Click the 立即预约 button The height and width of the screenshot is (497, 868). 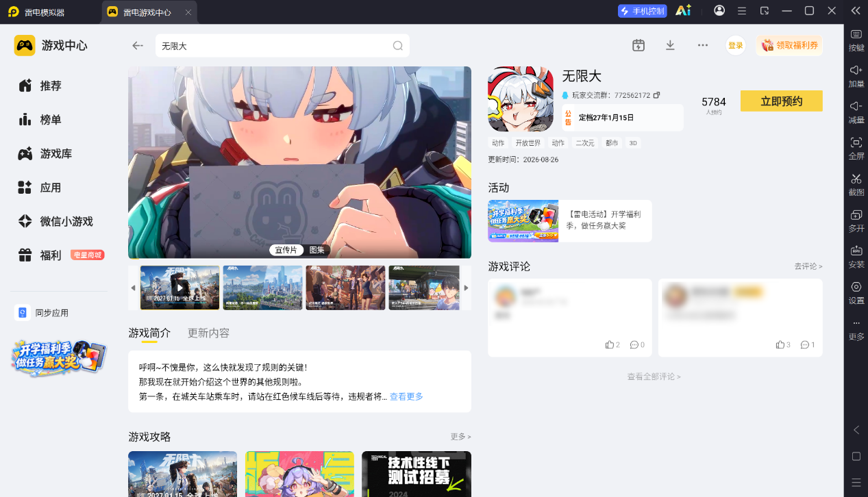tap(782, 101)
